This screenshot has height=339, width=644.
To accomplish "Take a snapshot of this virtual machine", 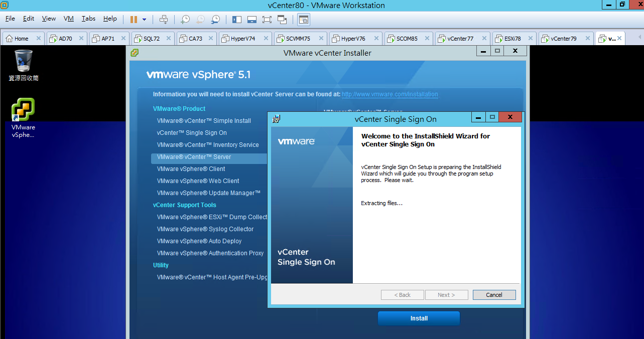I will (x=185, y=20).
